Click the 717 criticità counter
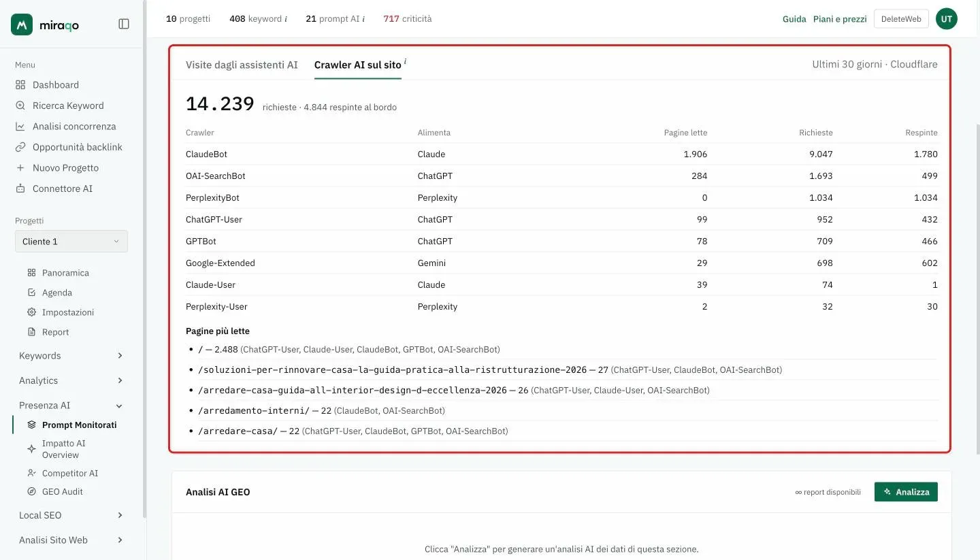 (x=408, y=18)
